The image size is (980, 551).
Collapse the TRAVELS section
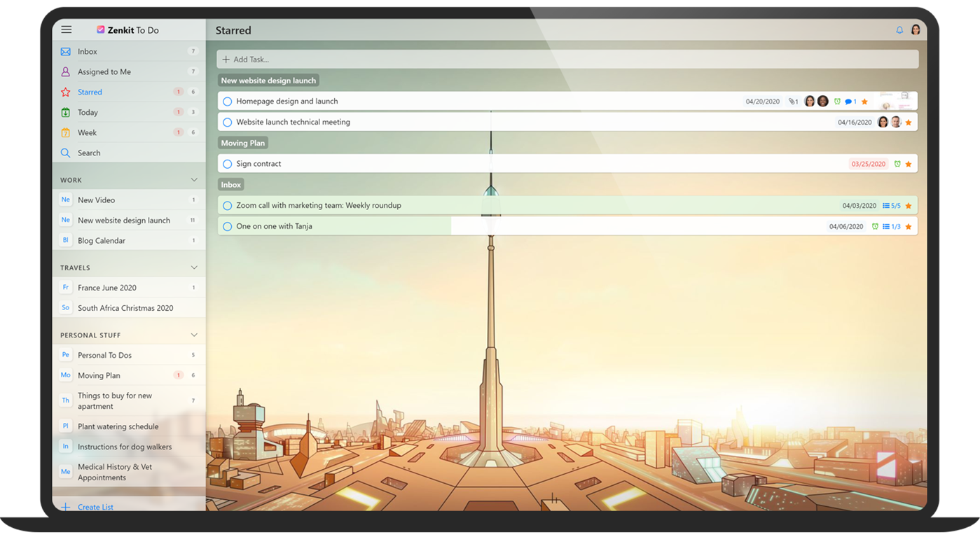[x=194, y=267]
